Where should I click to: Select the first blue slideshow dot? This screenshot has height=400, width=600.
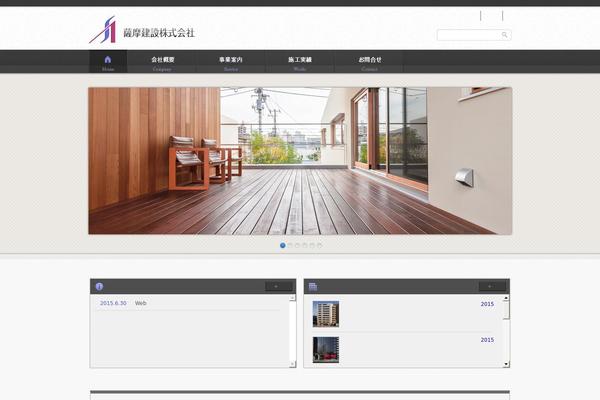pos(283,245)
